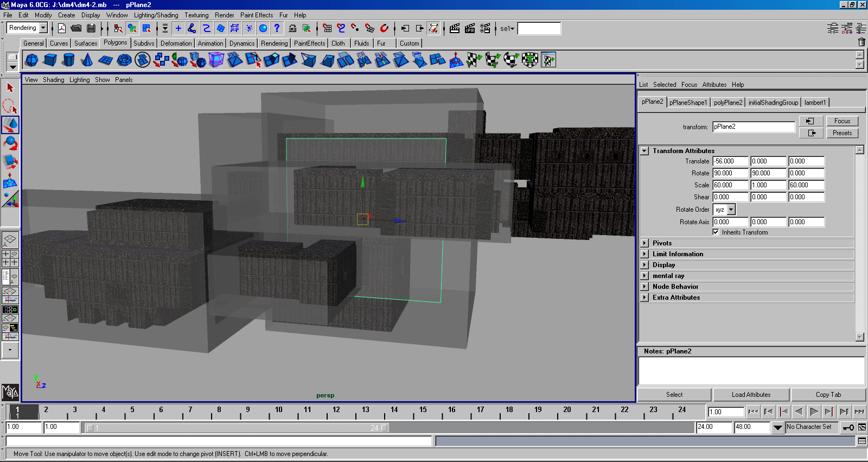Expand the mental ray section
Image resolution: width=868 pixels, height=462 pixels.
pyautogui.click(x=644, y=276)
